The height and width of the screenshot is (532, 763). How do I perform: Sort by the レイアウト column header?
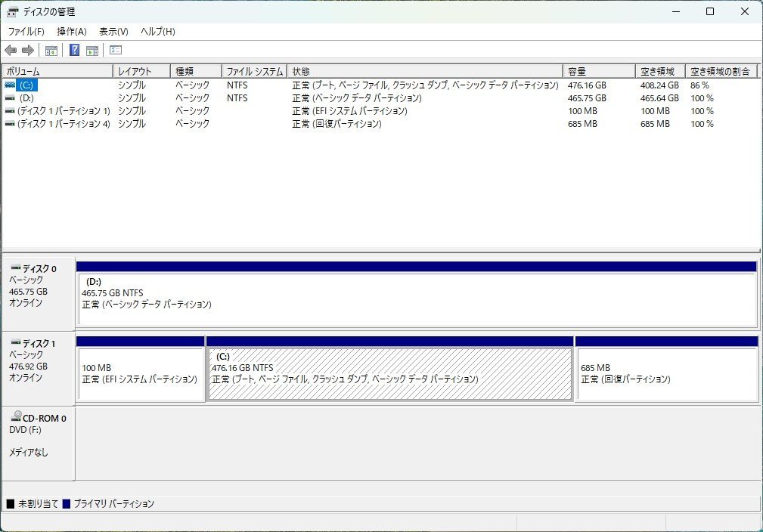[x=141, y=72]
